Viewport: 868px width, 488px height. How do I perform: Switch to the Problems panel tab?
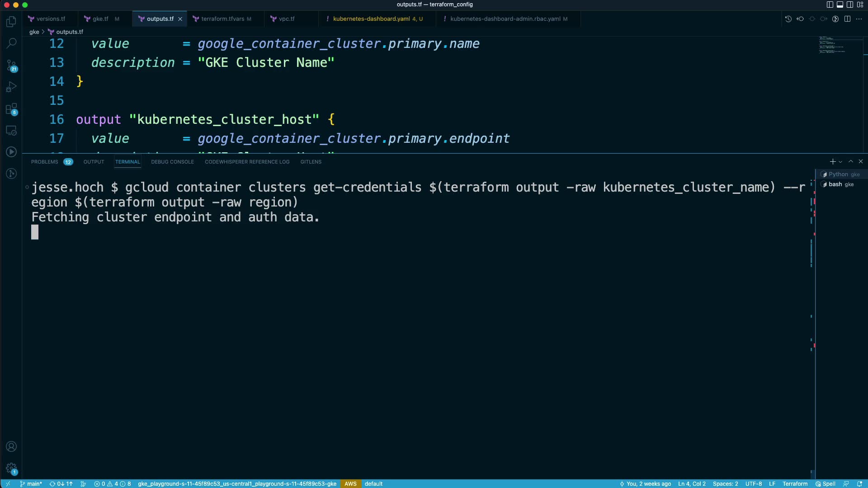click(x=45, y=162)
